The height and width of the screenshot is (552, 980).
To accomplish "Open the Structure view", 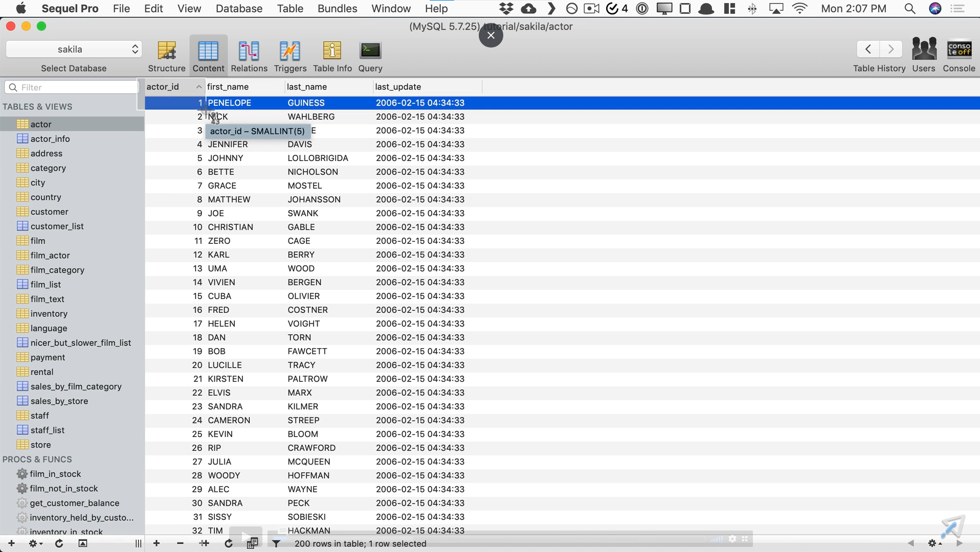I will click(x=166, y=56).
